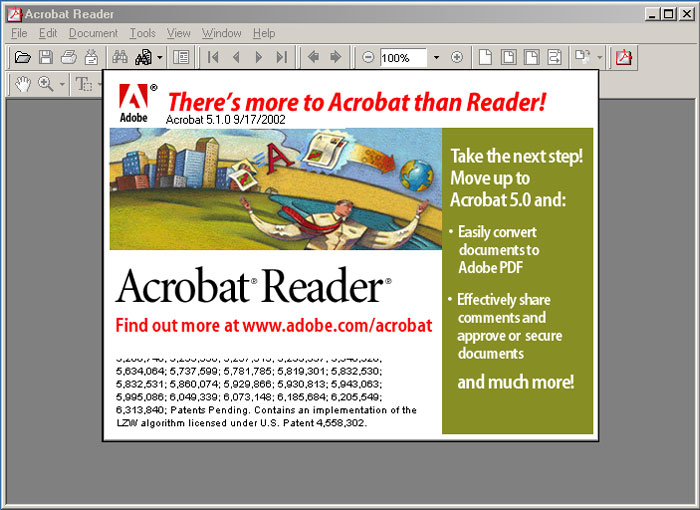Select the Zoom In magnifier tool
Image resolution: width=700 pixels, height=510 pixels.
(46, 84)
